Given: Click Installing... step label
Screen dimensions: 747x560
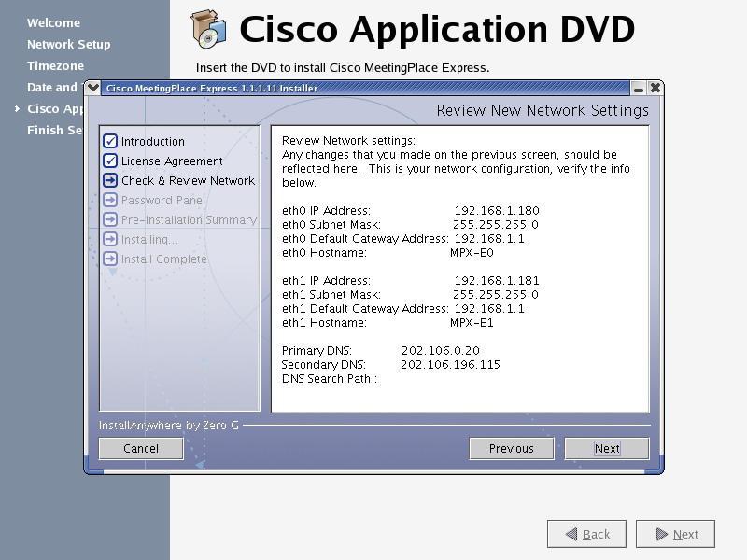Looking at the screenshot, I should (x=149, y=240).
